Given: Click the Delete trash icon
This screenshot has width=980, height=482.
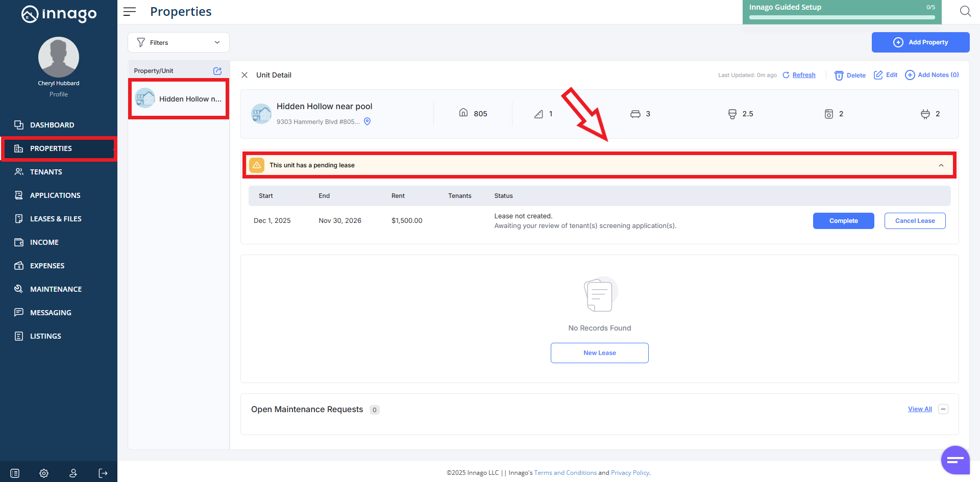Looking at the screenshot, I should pos(839,75).
